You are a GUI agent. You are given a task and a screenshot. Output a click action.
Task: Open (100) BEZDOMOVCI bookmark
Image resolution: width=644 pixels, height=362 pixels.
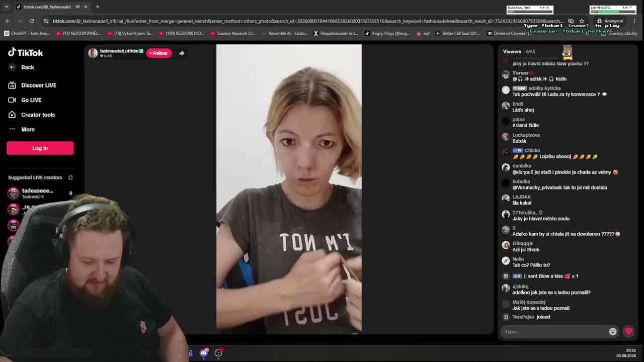[x=181, y=34]
